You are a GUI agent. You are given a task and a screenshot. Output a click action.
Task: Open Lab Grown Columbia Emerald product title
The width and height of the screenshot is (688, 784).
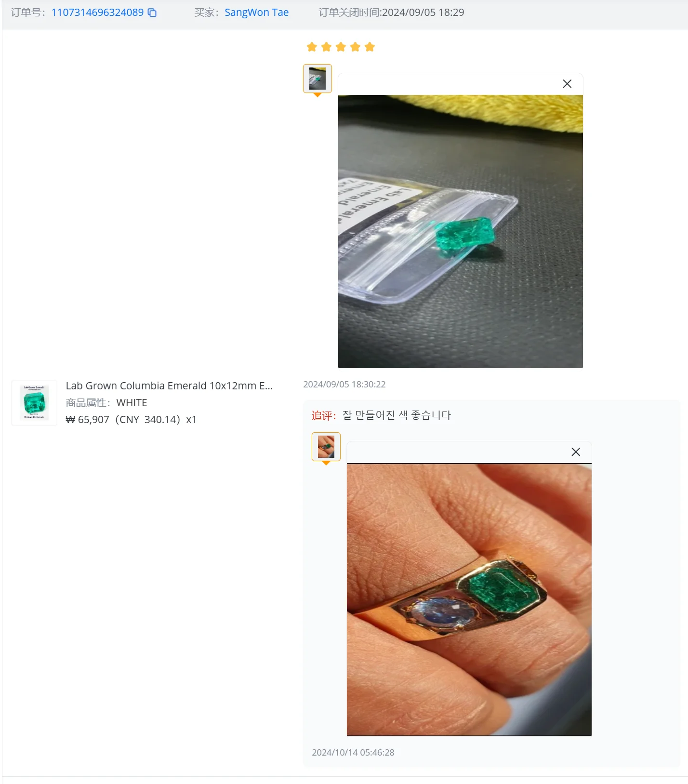pyautogui.click(x=169, y=386)
